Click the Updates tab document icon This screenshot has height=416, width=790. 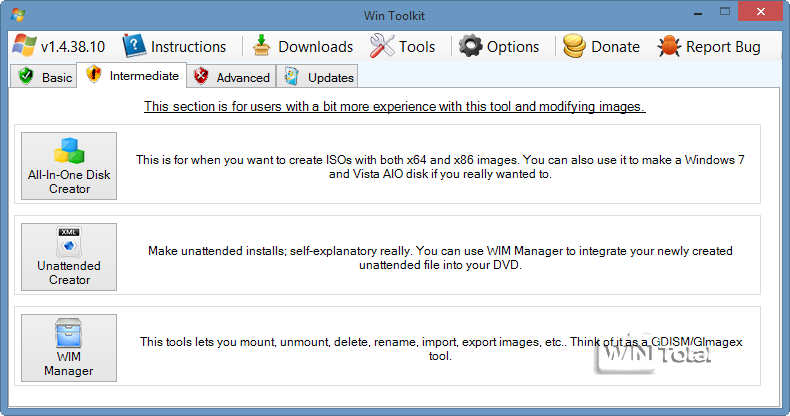pyautogui.click(x=292, y=77)
